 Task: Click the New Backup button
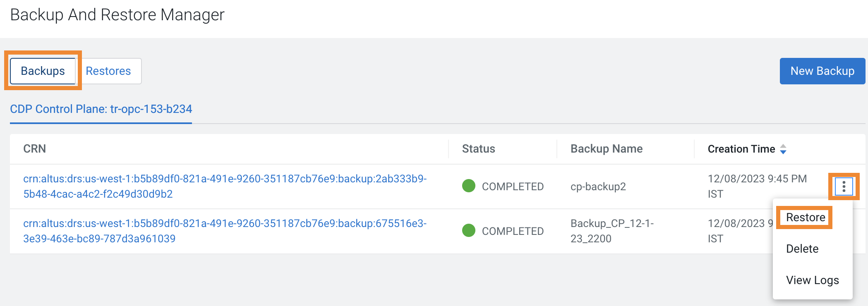pos(822,71)
